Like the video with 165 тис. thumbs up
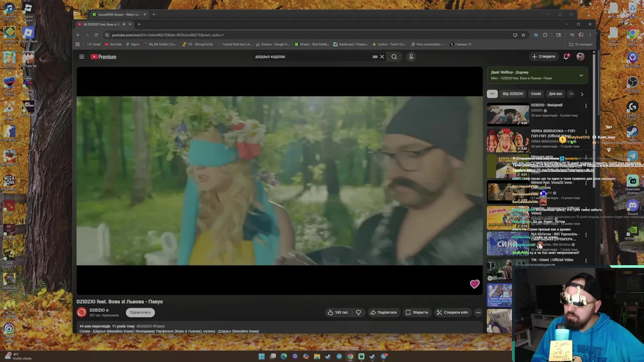 point(338,312)
